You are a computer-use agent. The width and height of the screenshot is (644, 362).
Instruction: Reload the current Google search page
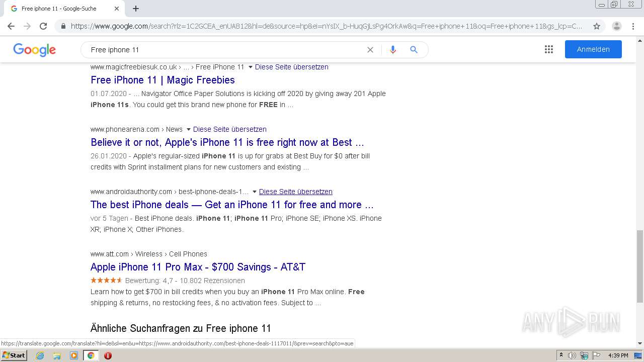point(43,26)
